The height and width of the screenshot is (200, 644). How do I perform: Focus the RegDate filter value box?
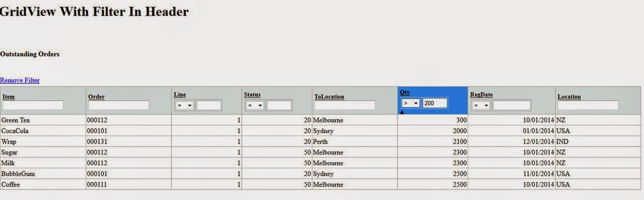(x=511, y=105)
